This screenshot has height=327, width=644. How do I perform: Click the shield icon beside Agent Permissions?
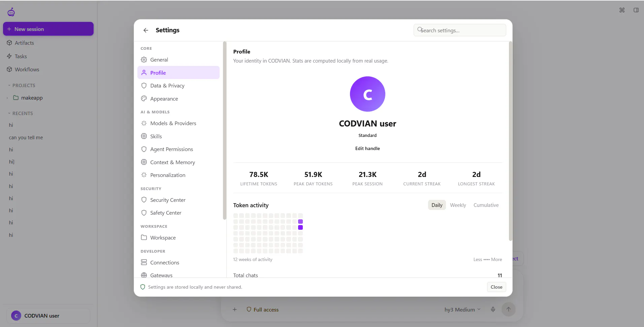[x=144, y=149]
